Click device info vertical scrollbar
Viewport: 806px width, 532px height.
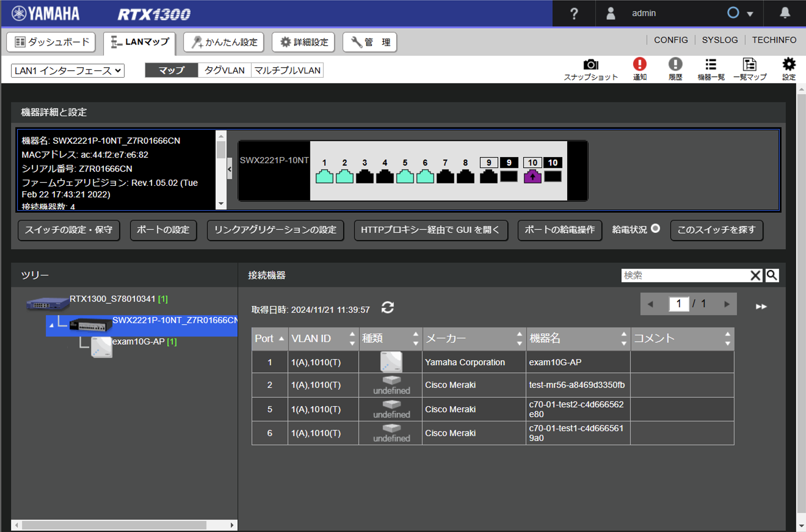[x=221, y=150]
